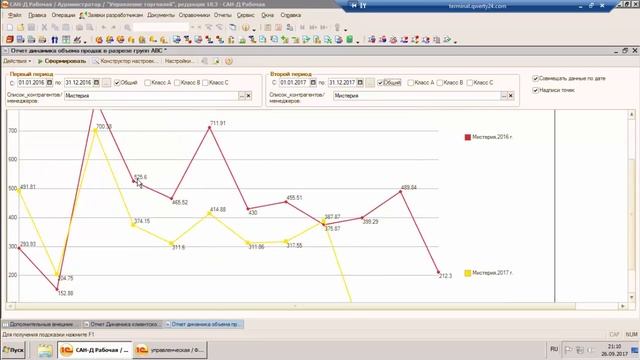
Task: Open calendar picker for 01.01.2016 date
Action: (49, 82)
